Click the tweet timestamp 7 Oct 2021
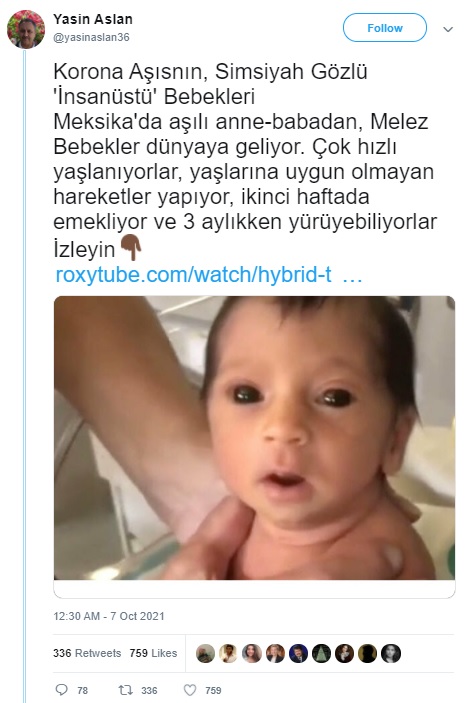471x703 pixels. pos(109,616)
